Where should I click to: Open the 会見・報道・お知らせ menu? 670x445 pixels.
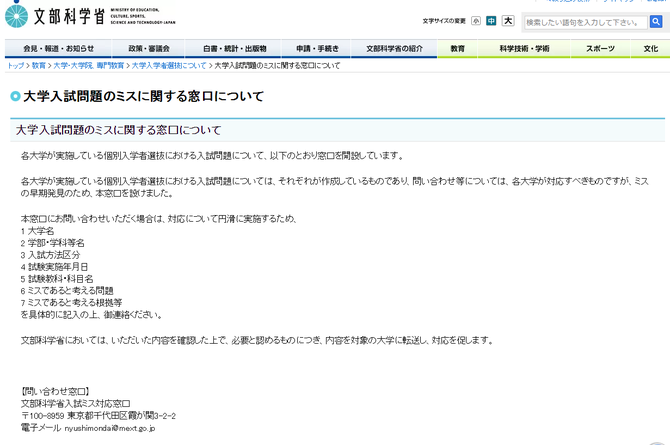tap(58, 49)
